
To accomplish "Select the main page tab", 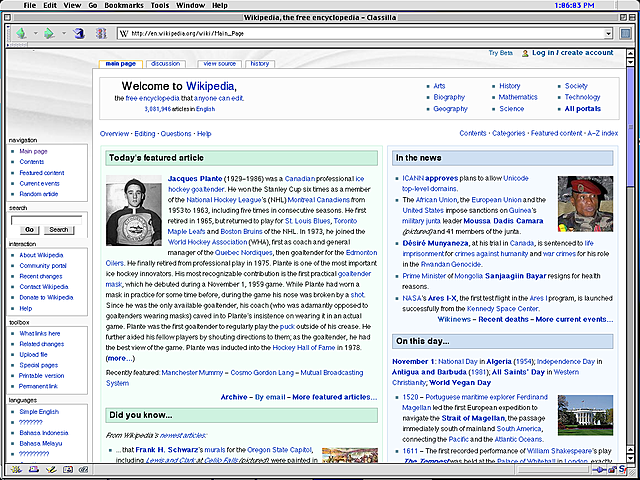I will pos(120,64).
